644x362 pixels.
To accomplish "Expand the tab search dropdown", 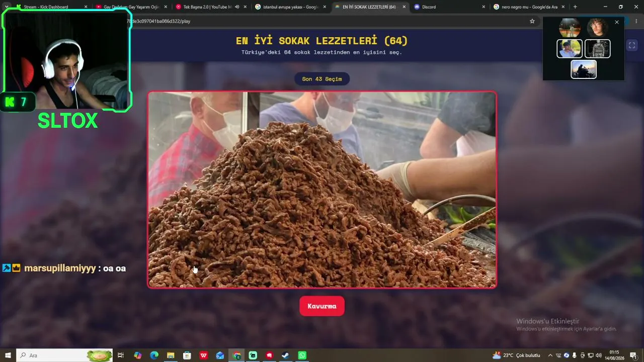I will (7, 7).
